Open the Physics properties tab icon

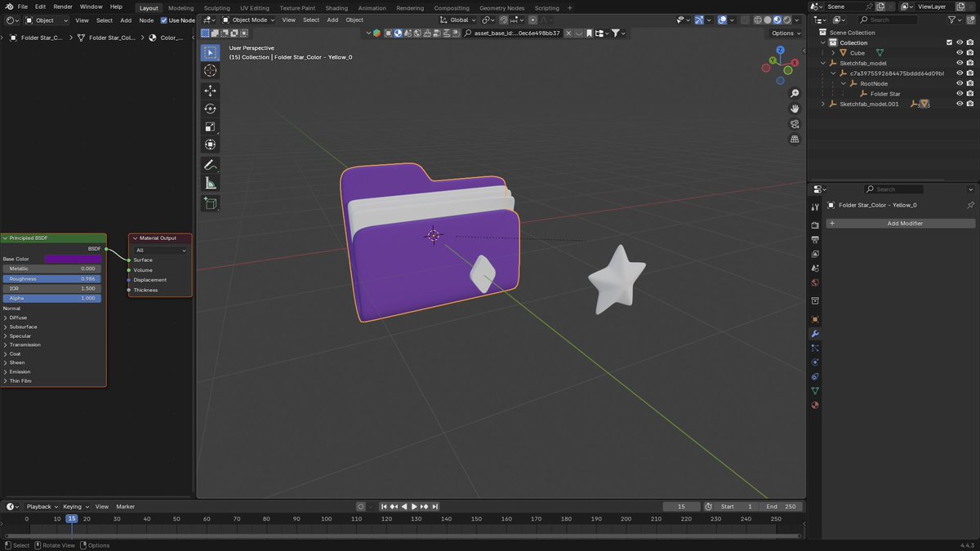pos(815,362)
